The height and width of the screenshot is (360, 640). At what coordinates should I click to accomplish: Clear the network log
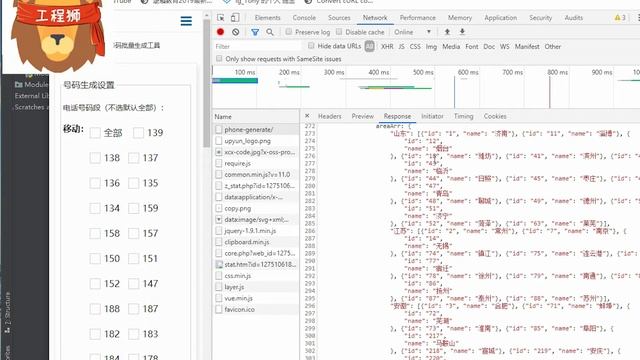coord(236,32)
